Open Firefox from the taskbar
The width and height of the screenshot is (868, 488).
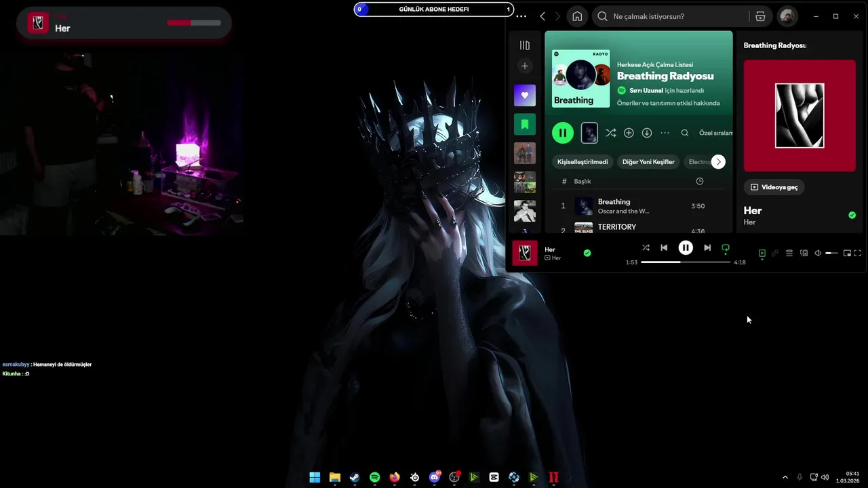(395, 477)
